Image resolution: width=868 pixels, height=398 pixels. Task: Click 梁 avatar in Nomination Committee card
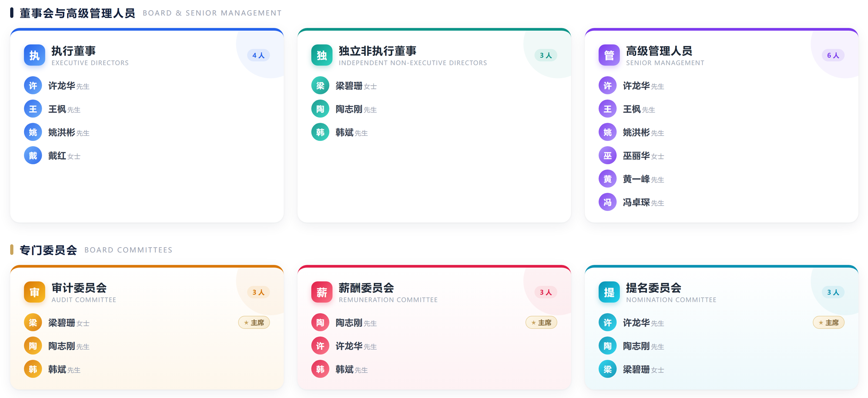coord(608,369)
